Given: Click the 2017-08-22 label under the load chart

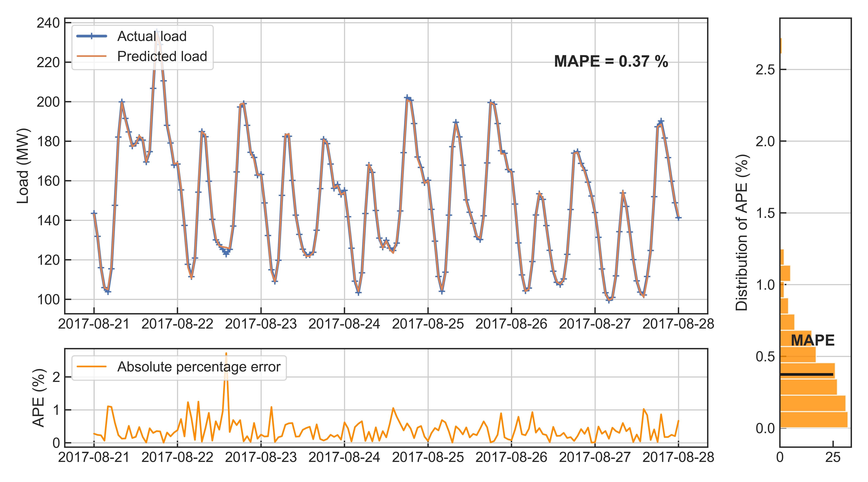Looking at the screenshot, I should (177, 324).
